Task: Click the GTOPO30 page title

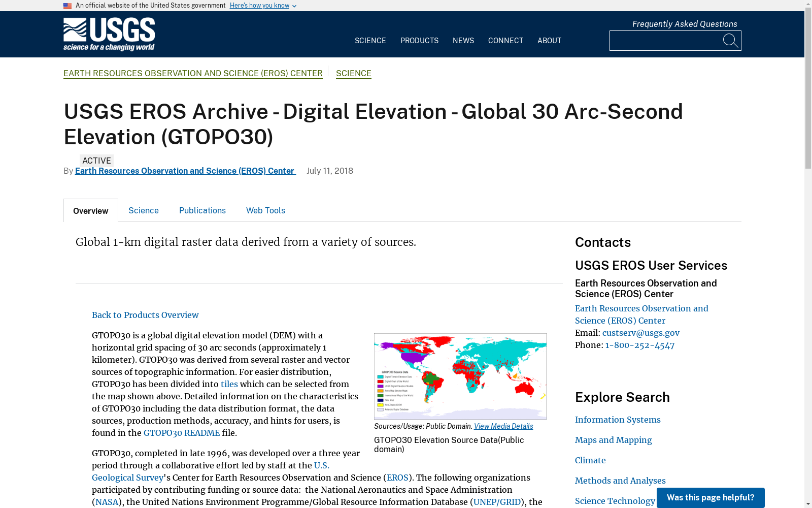Action: click(x=374, y=124)
